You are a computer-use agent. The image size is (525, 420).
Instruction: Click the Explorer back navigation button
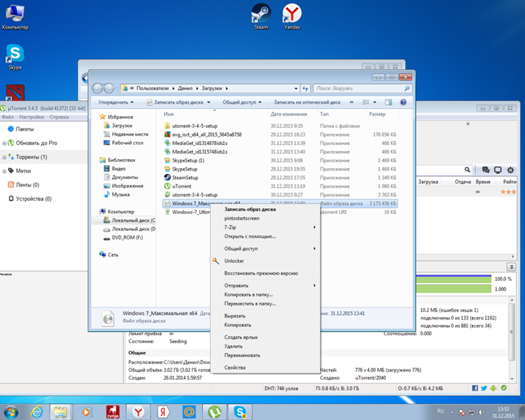pos(97,89)
